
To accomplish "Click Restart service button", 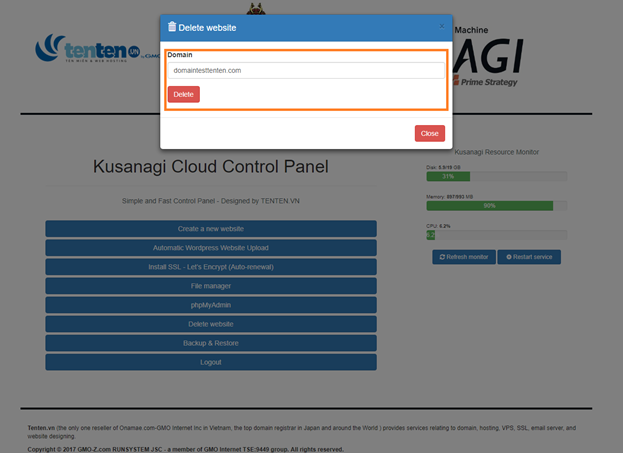I will click(529, 257).
